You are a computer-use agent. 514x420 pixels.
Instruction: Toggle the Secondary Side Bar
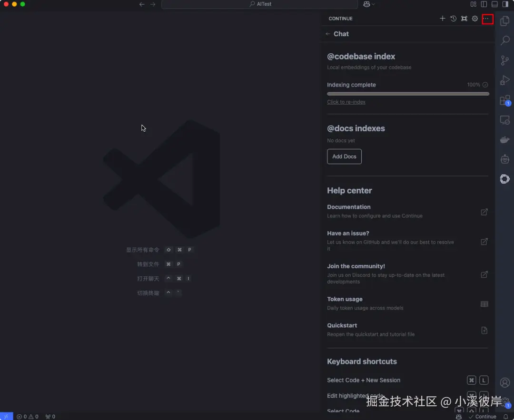(x=505, y=4)
